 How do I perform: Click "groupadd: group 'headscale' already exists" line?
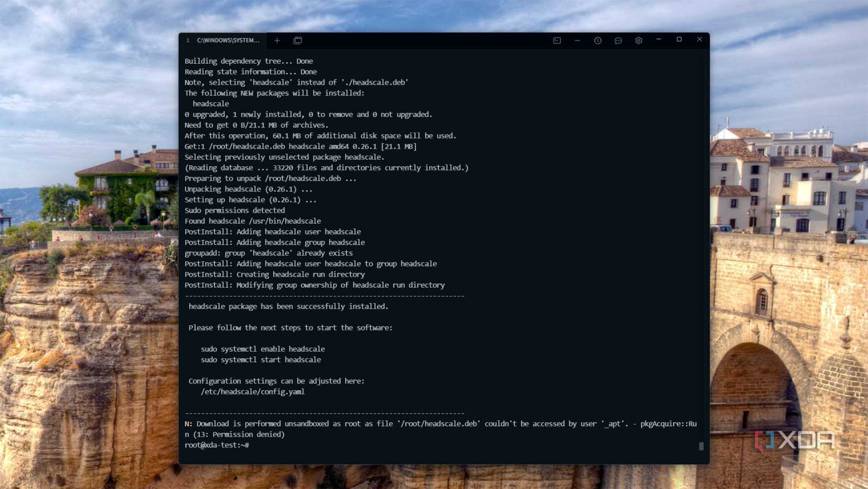[x=269, y=253]
